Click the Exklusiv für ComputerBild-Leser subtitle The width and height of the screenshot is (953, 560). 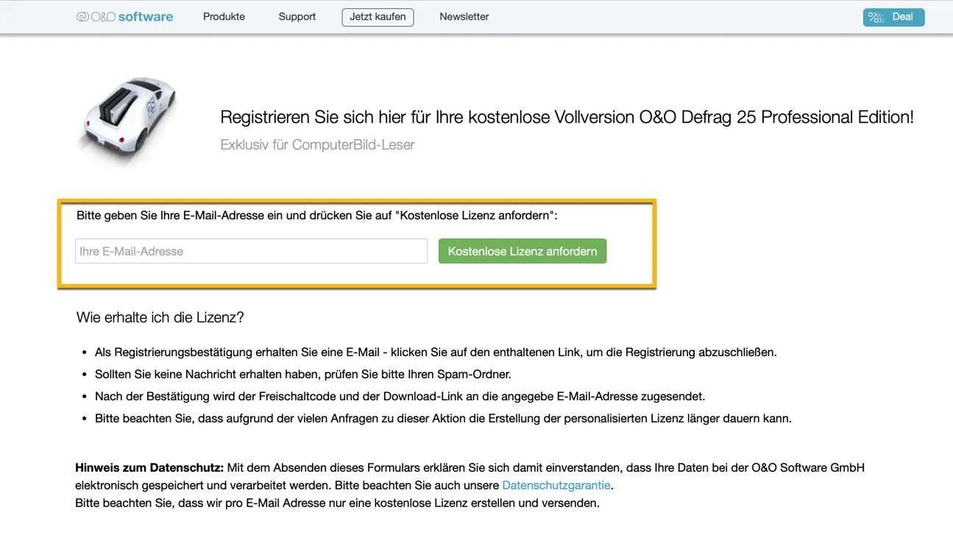pos(317,144)
